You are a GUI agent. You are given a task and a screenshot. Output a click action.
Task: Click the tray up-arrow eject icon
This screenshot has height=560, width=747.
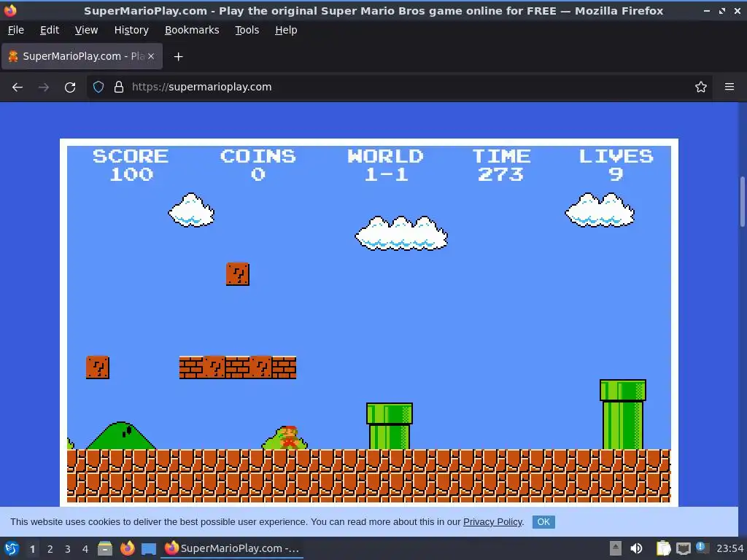click(616, 548)
